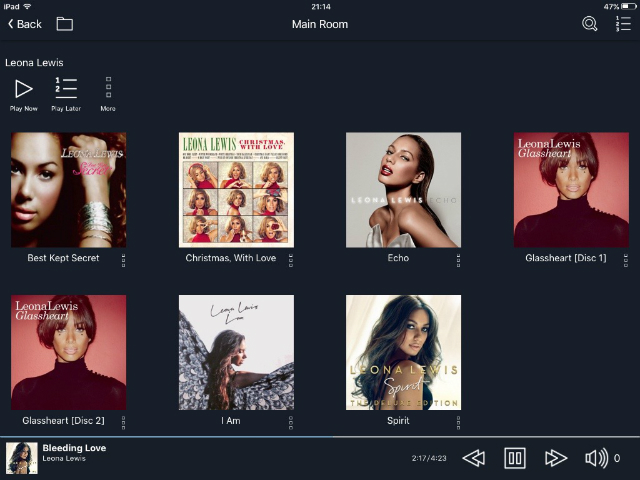Click the 'Glassheart [Disc 2]' title
The image size is (640, 480).
(63, 420)
